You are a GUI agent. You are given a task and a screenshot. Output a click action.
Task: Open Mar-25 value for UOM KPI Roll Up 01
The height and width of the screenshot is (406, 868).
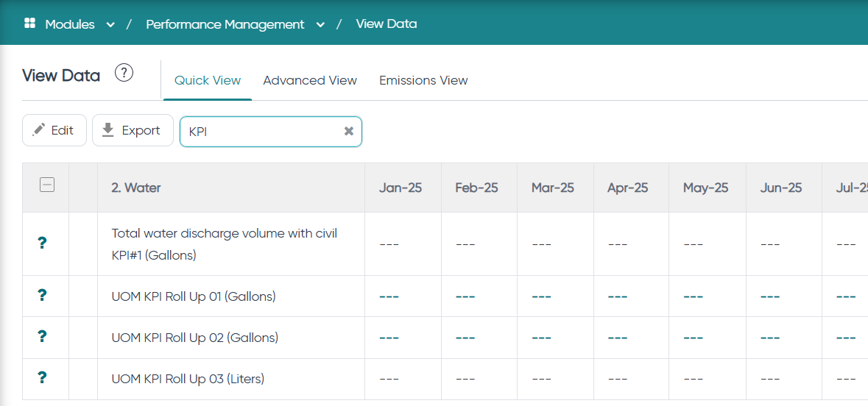[541, 297]
